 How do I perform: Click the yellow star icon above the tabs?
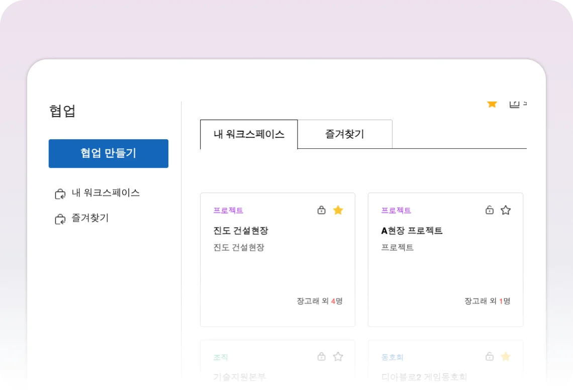492,104
